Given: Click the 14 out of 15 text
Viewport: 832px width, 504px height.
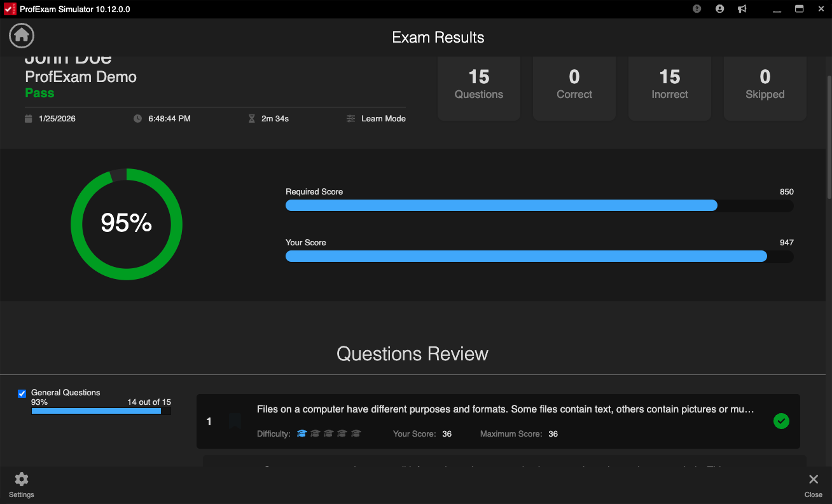Looking at the screenshot, I should pos(149,402).
